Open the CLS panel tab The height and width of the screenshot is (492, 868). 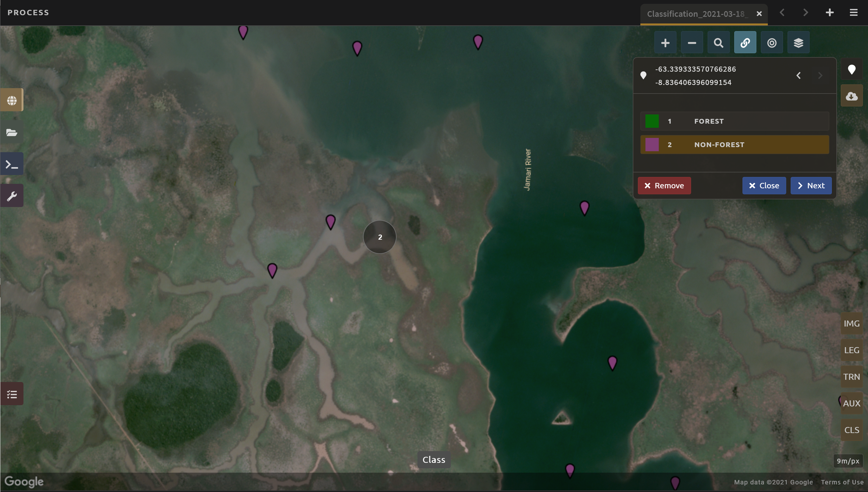pos(851,430)
